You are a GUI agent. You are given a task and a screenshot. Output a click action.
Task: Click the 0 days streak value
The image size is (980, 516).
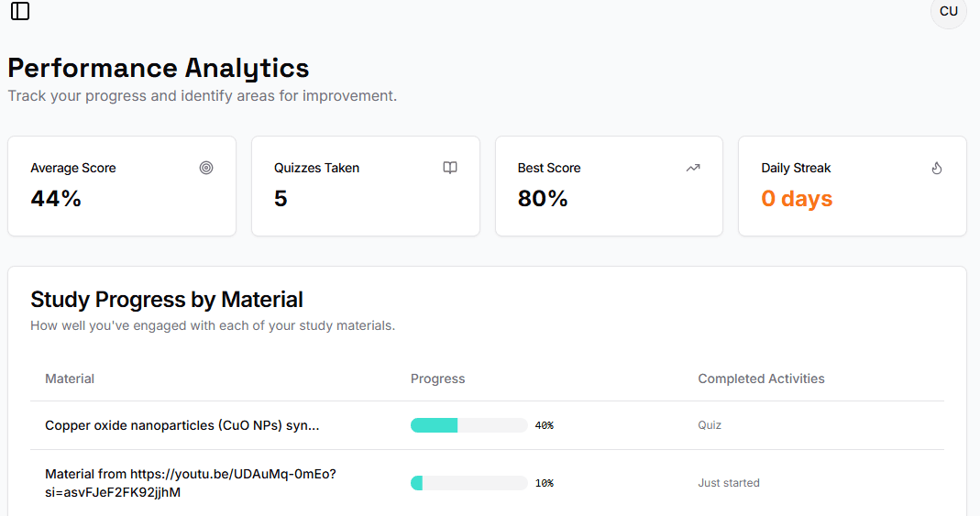797,199
